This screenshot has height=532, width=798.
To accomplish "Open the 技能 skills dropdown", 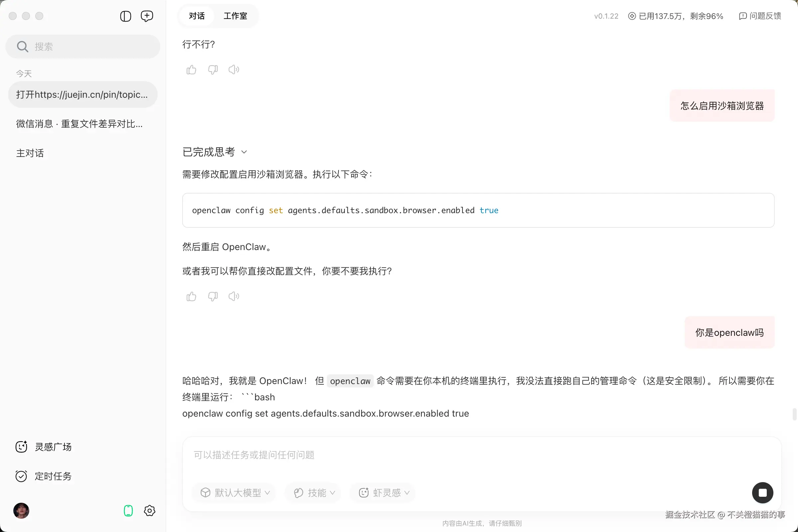I will click(x=313, y=493).
